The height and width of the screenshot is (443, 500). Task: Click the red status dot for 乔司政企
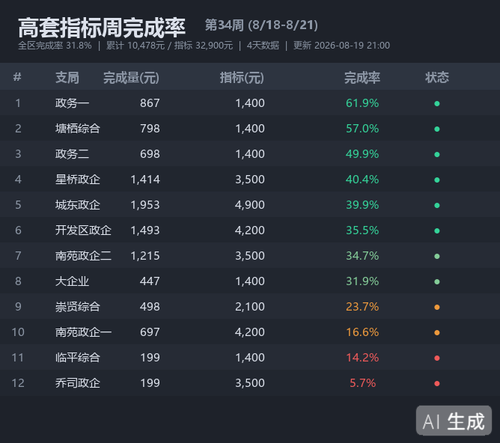437,383
